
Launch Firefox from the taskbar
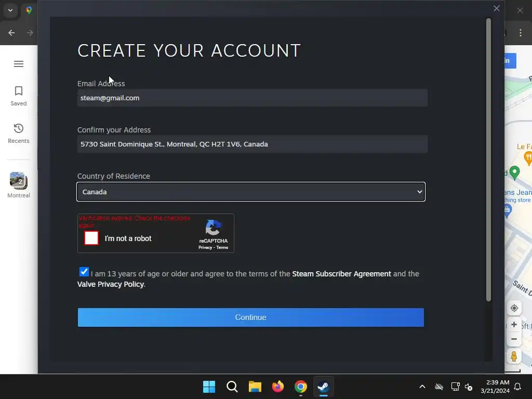278,387
